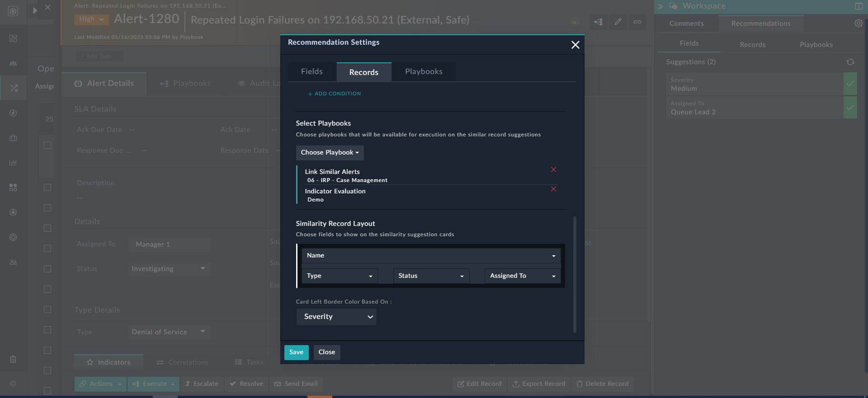Click the Add Tags field
The width and height of the screenshot is (868, 398).
[x=99, y=56]
